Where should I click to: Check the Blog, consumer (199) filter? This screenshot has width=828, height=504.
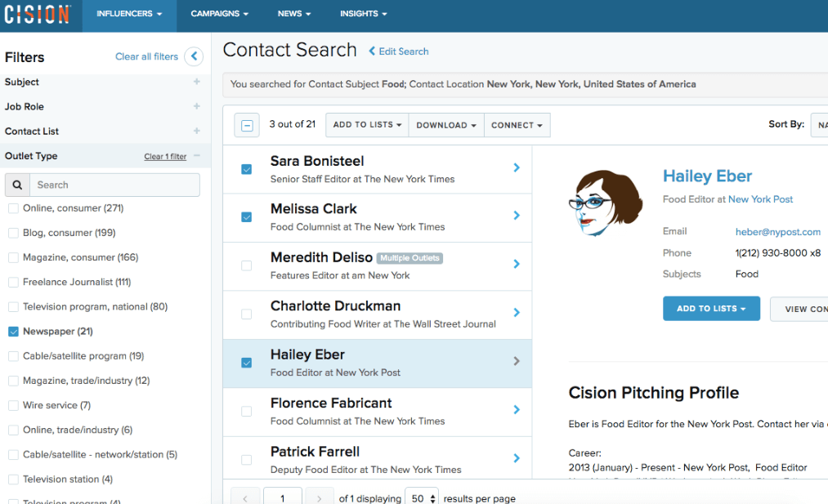coord(14,233)
